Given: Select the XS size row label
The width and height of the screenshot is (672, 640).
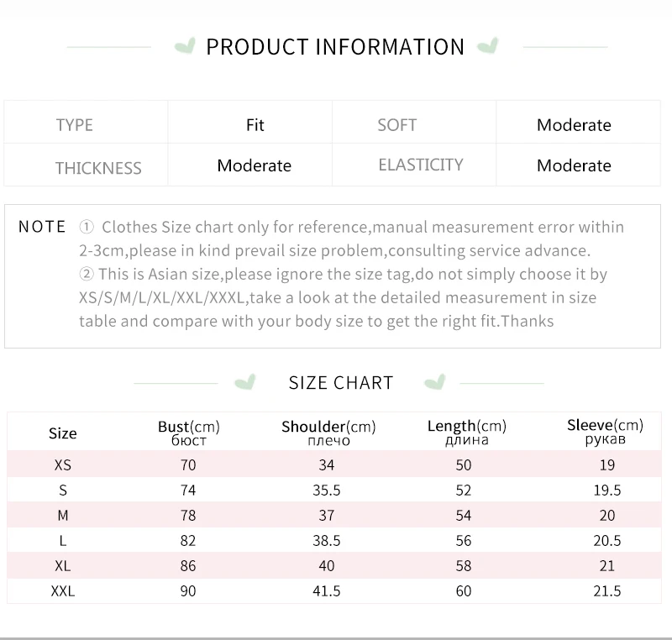Looking at the screenshot, I should click(x=62, y=464).
